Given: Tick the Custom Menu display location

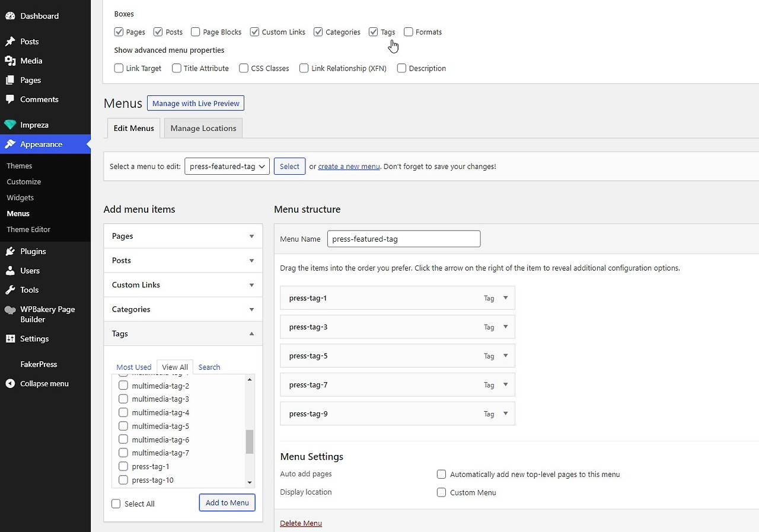Looking at the screenshot, I should coord(441,492).
